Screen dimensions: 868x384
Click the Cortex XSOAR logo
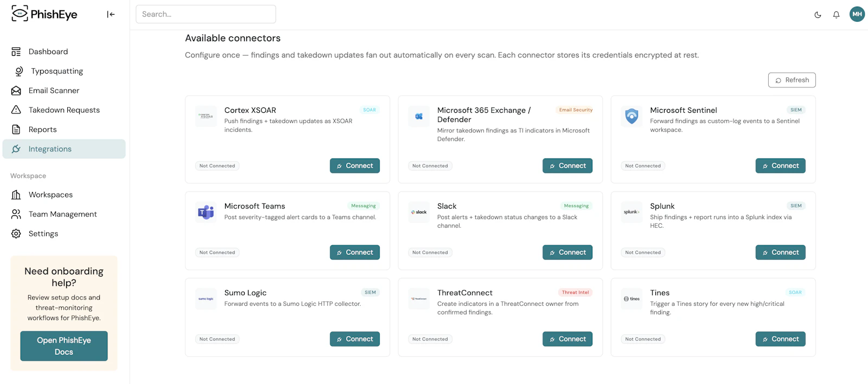click(x=206, y=116)
